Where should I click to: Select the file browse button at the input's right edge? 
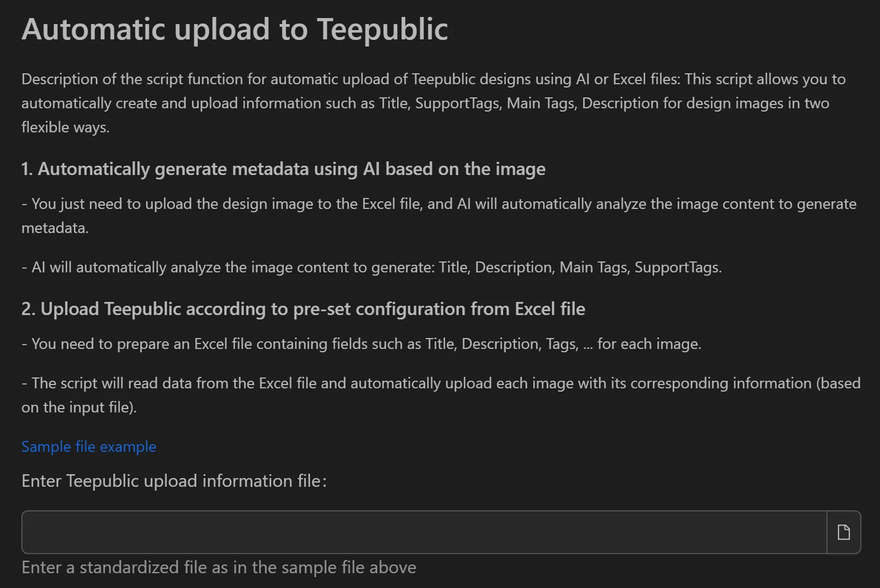(843, 532)
